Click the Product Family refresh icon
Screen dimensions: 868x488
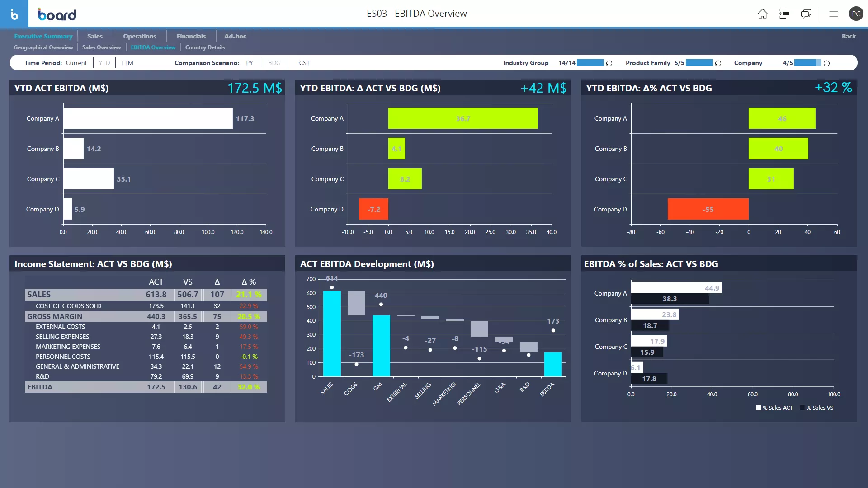click(719, 62)
